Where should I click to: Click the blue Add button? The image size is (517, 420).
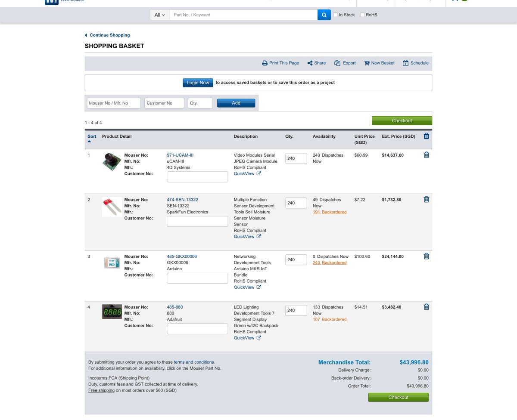(236, 103)
